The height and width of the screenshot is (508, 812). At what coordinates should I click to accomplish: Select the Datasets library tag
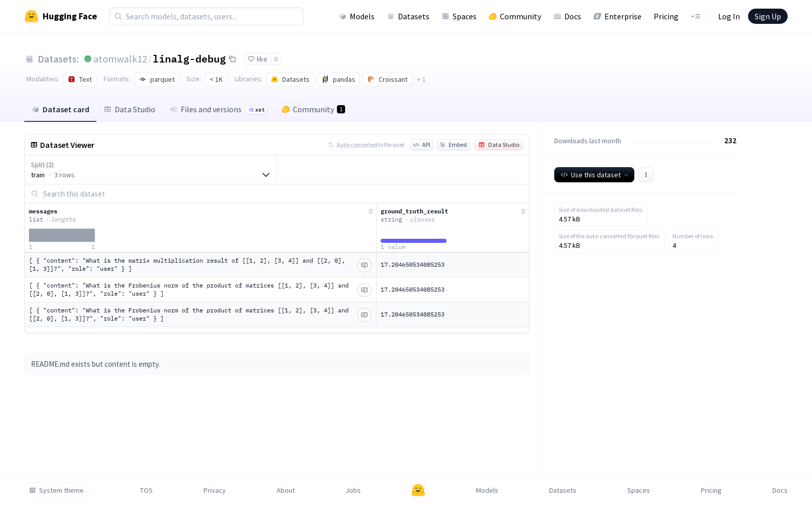290,79
